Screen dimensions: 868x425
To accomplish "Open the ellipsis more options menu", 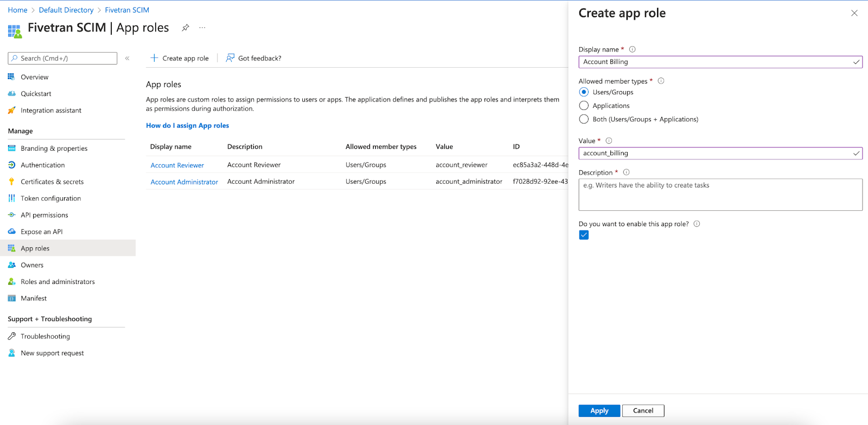I will click(x=202, y=28).
